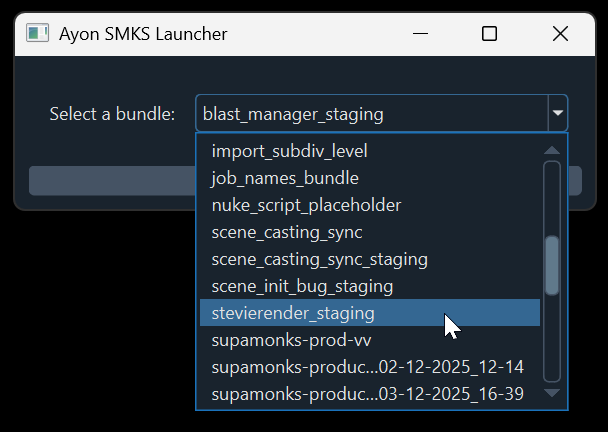
Task: Collapse the bundle combo box arrow
Action: point(557,114)
